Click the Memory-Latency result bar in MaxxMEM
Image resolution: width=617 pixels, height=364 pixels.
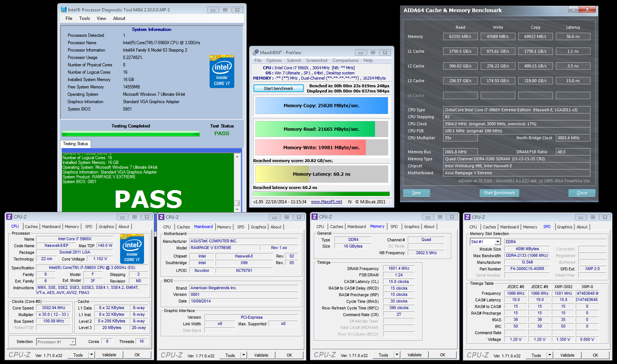(x=322, y=174)
